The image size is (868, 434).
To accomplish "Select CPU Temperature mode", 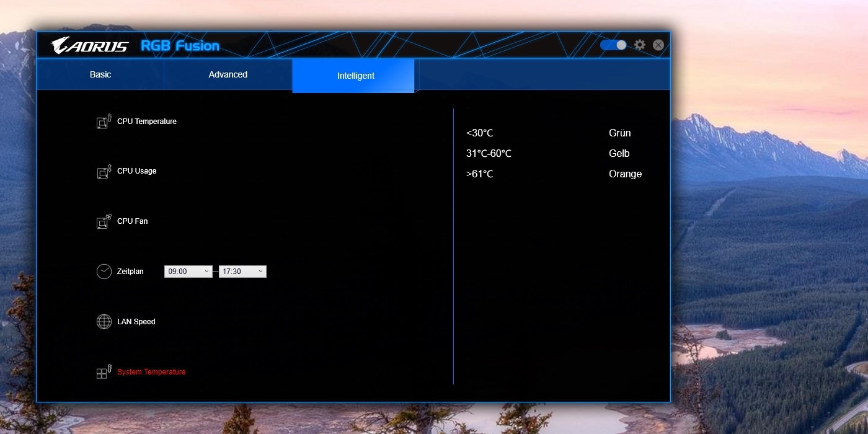I will coord(147,122).
